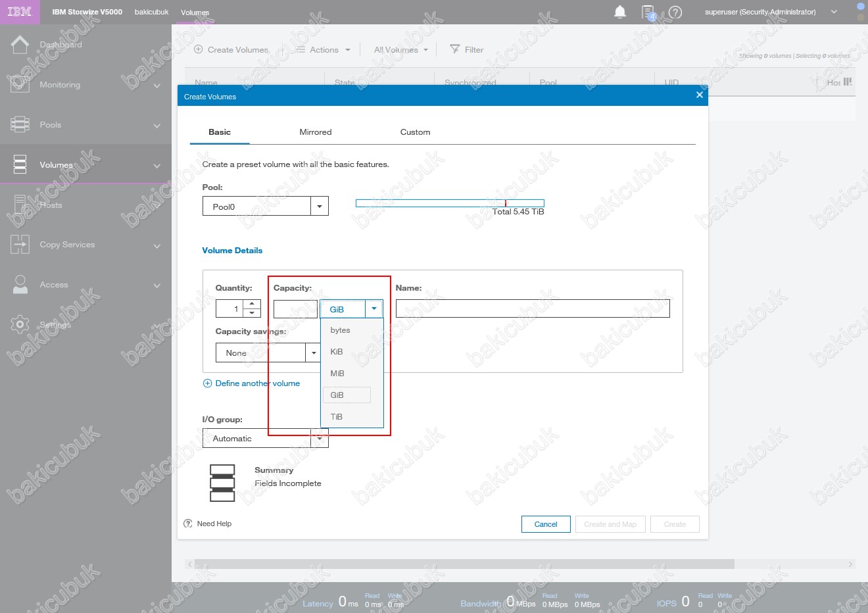Click the Volumes breadcrumb in header

click(195, 12)
